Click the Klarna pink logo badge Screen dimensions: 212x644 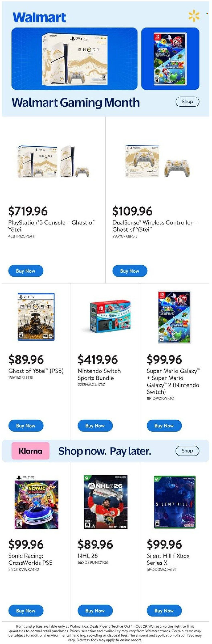pyautogui.click(x=30, y=451)
